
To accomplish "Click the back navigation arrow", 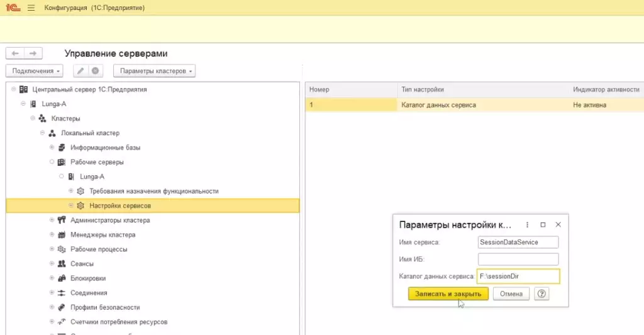I will point(15,53).
